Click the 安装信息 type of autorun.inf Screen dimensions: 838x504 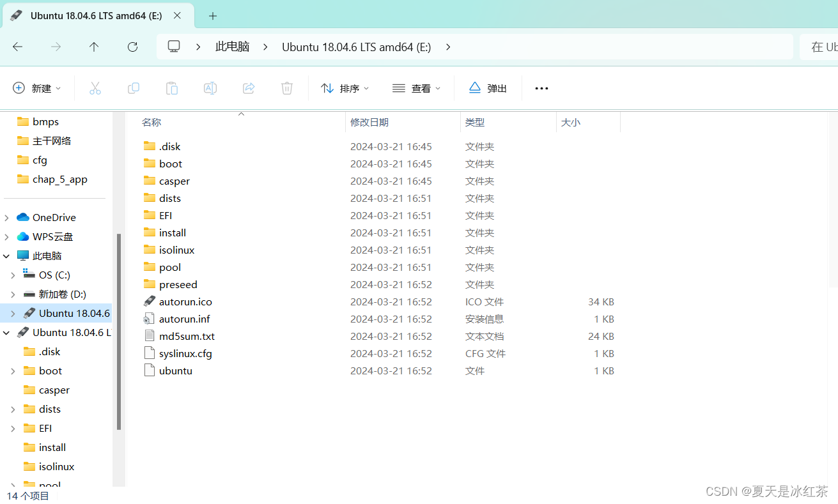pyautogui.click(x=485, y=319)
